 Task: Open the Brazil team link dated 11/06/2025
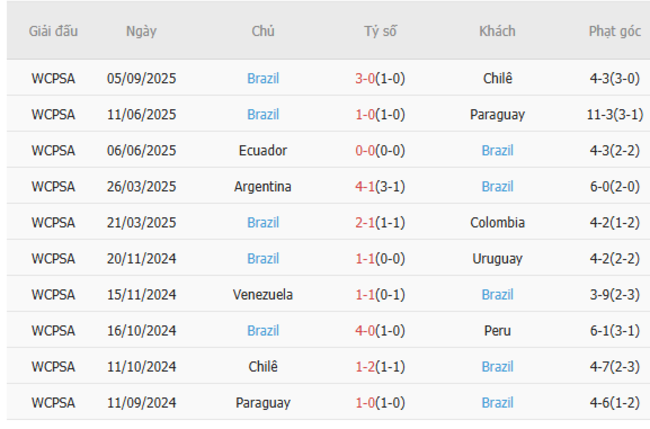[x=263, y=114]
